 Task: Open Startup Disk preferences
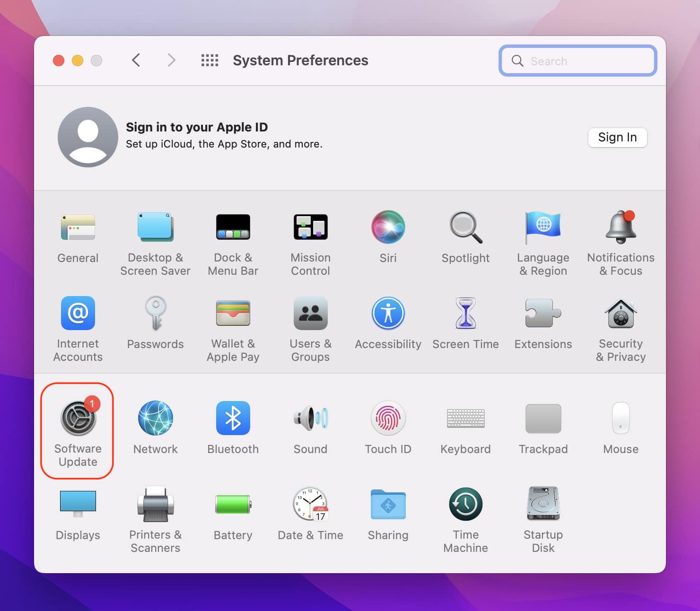coord(543,505)
